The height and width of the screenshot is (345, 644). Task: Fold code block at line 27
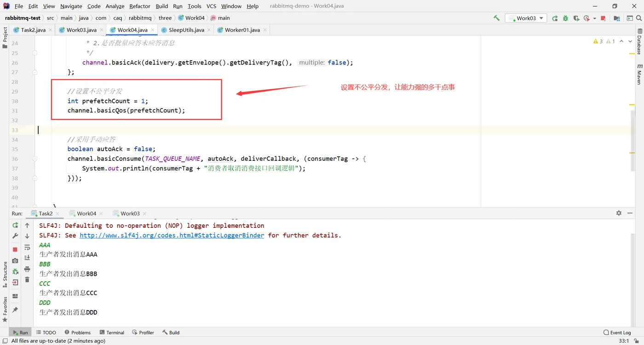35,72
